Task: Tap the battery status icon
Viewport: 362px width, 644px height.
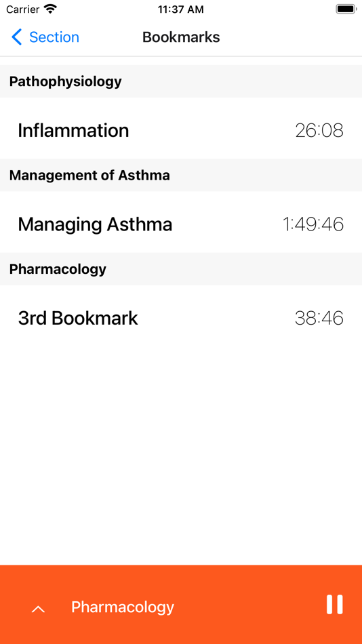Action: (346, 9)
